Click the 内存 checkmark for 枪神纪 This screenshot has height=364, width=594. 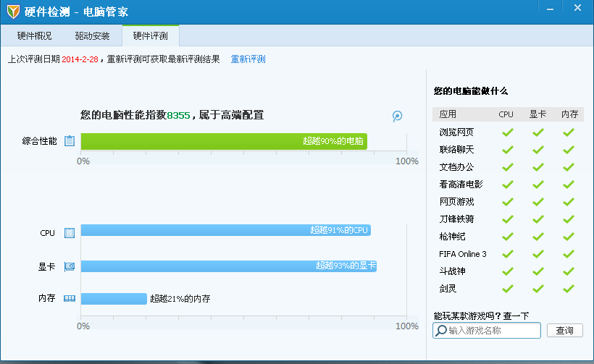click(x=569, y=237)
